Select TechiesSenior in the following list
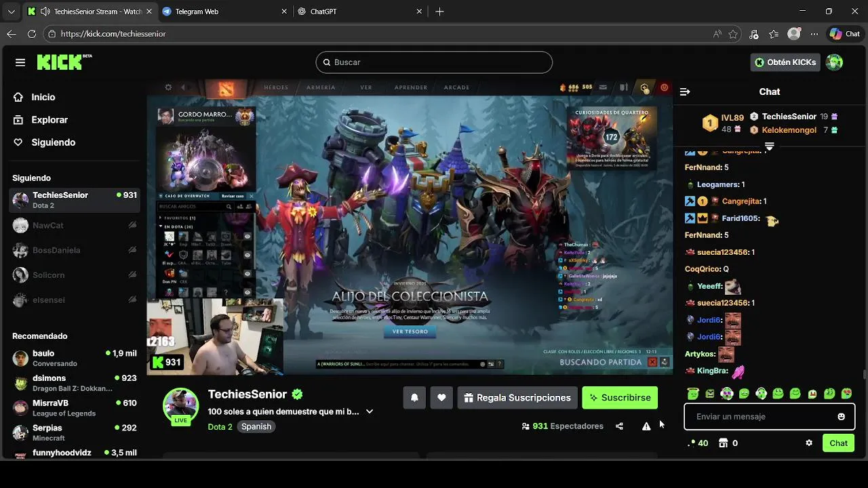868x488 pixels. [x=75, y=200]
